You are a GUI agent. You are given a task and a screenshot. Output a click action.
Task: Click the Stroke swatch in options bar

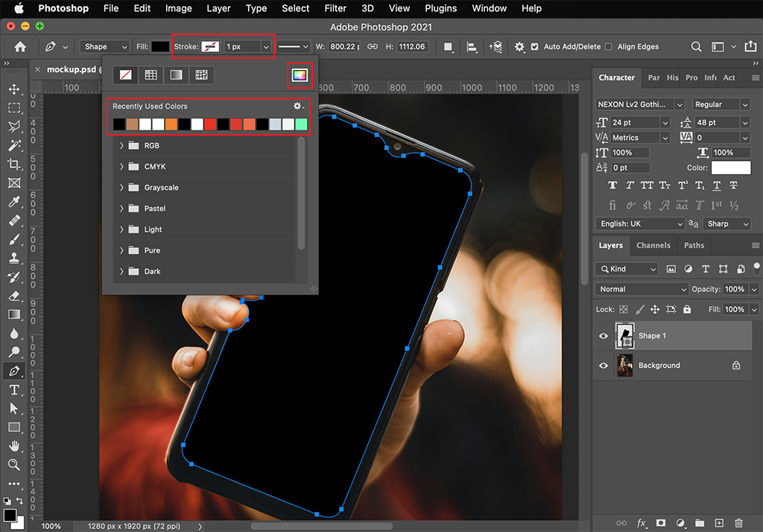210,47
